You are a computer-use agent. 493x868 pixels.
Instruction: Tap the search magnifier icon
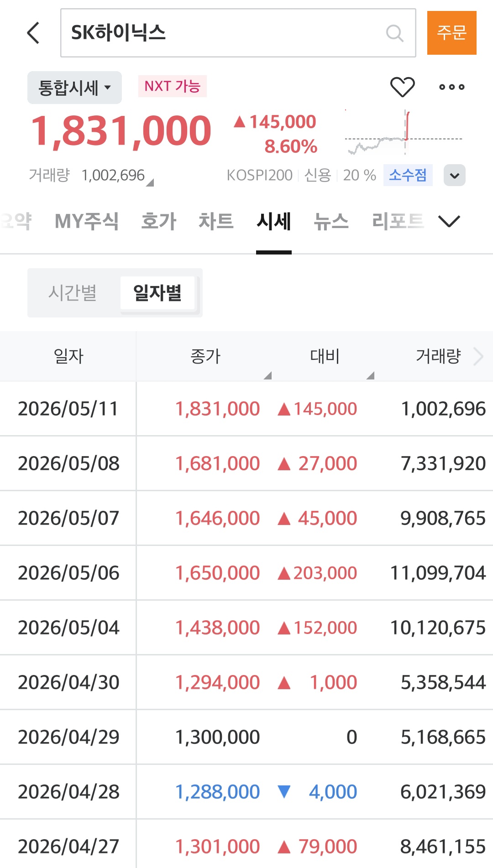tap(394, 33)
